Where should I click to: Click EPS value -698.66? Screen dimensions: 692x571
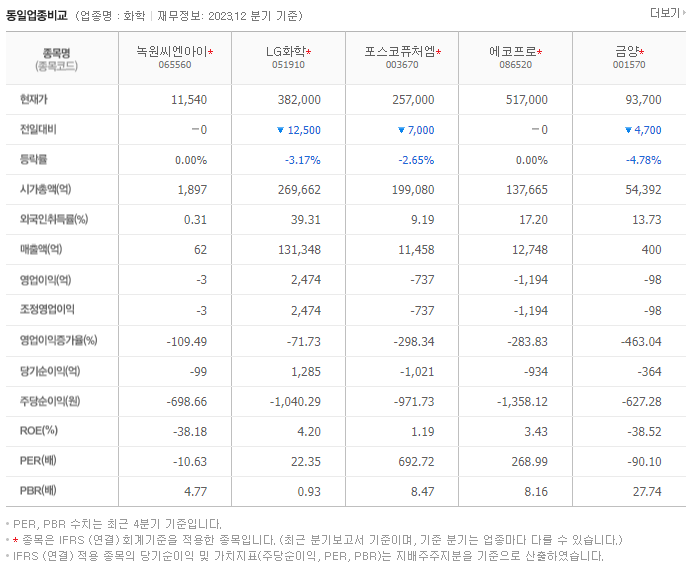pos(186,402)
